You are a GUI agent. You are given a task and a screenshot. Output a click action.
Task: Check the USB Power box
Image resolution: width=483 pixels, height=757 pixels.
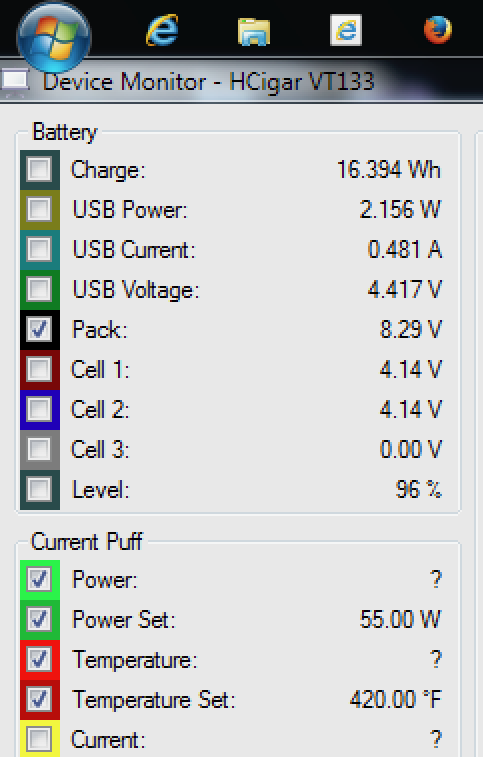click(x=39, y=210)
